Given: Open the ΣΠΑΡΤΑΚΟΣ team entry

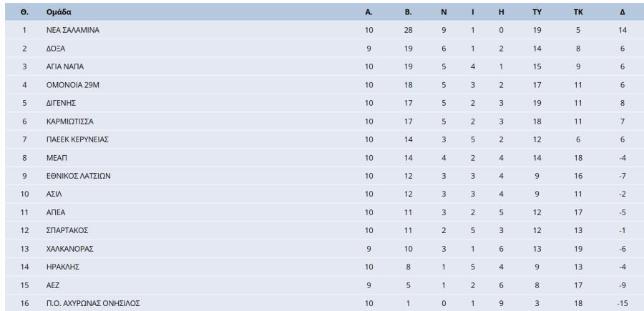Looking at the screenshot, I should [x=66, y=230].
